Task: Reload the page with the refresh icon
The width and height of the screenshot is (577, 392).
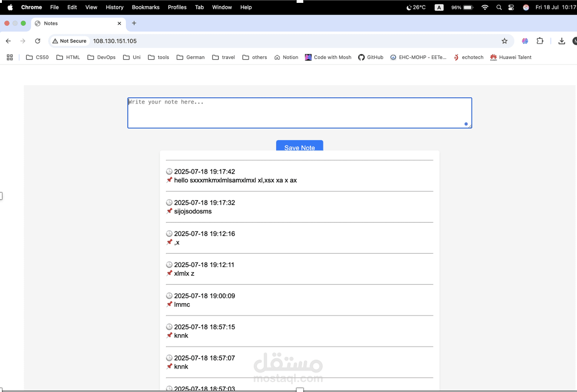Action: (38, 41)
